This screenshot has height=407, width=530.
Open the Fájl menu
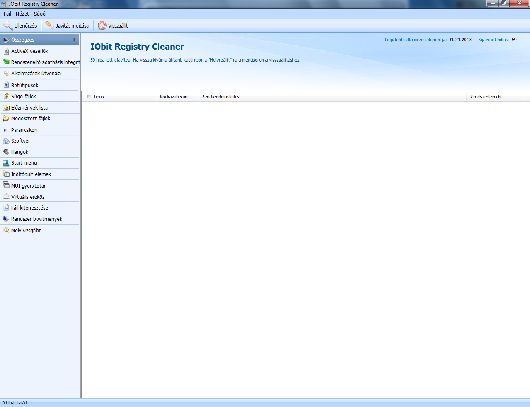[7, 14]
